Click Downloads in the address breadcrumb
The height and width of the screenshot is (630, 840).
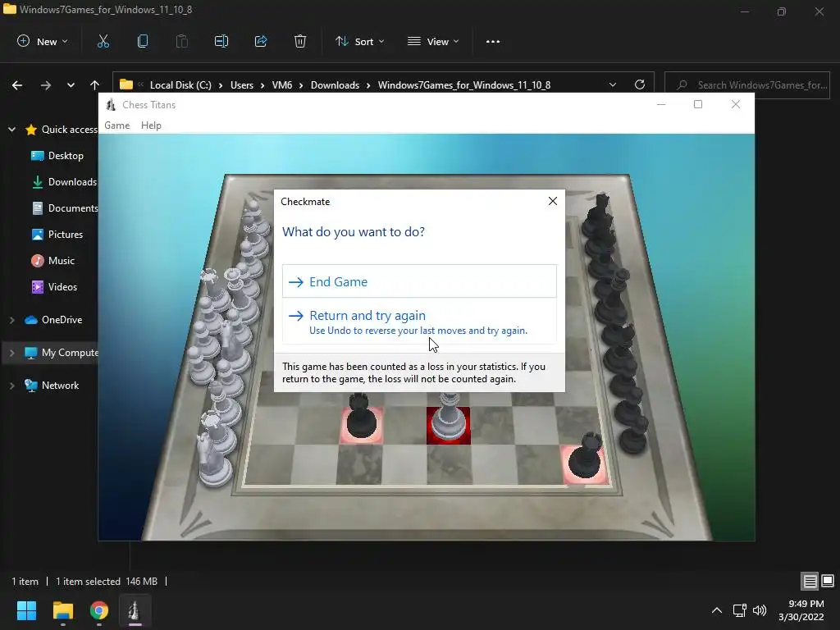pyautogui.click(x=335, y=85)
